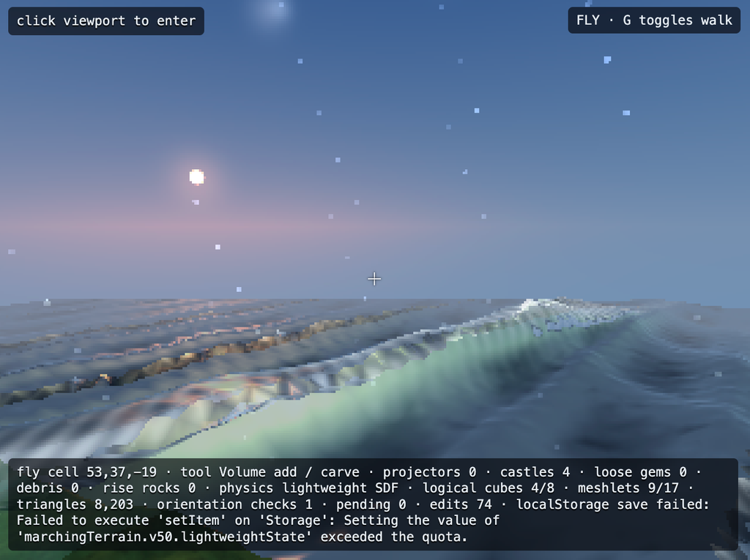Select the "fly cell 53,37,-19" readout

[x=86, y=472]
